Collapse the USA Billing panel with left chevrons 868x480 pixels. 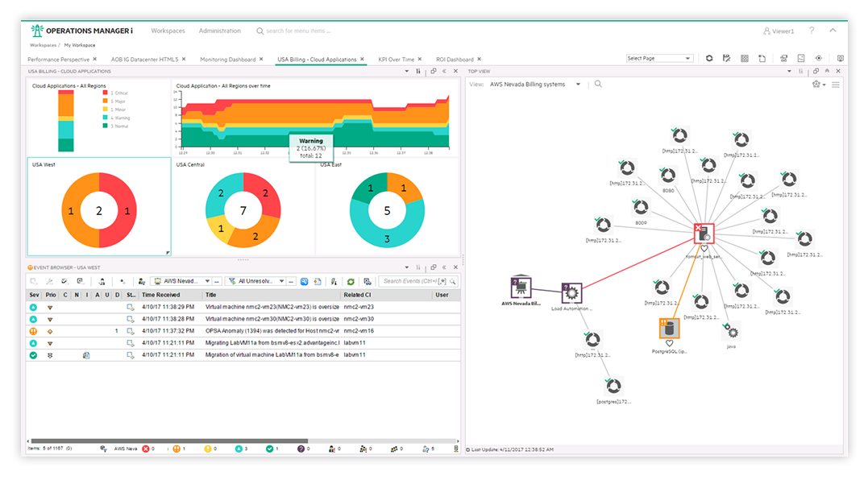pyautogui.click(x=444, y=71)
